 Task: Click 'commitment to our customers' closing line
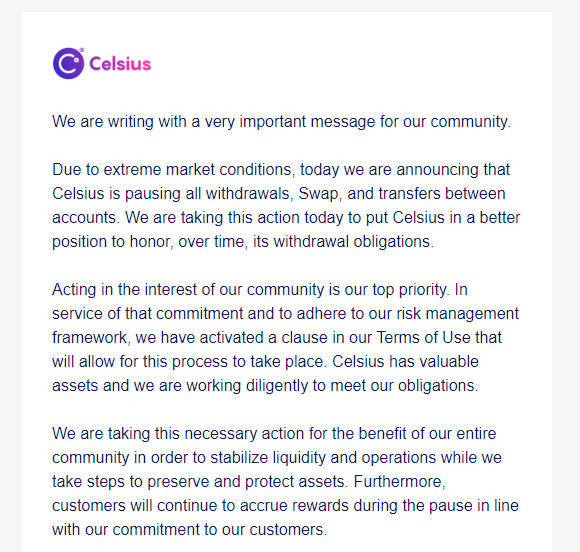click(220, 530)
